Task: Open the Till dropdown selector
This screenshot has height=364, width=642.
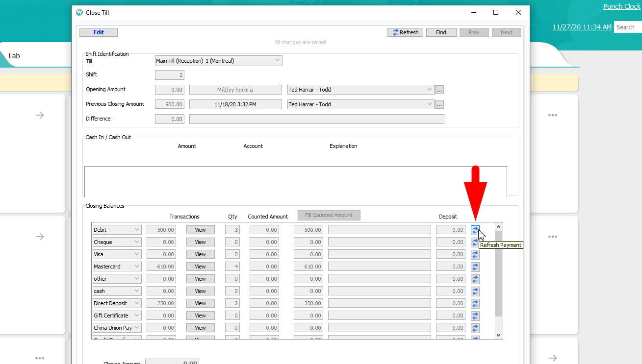Action: coord(277,61)
